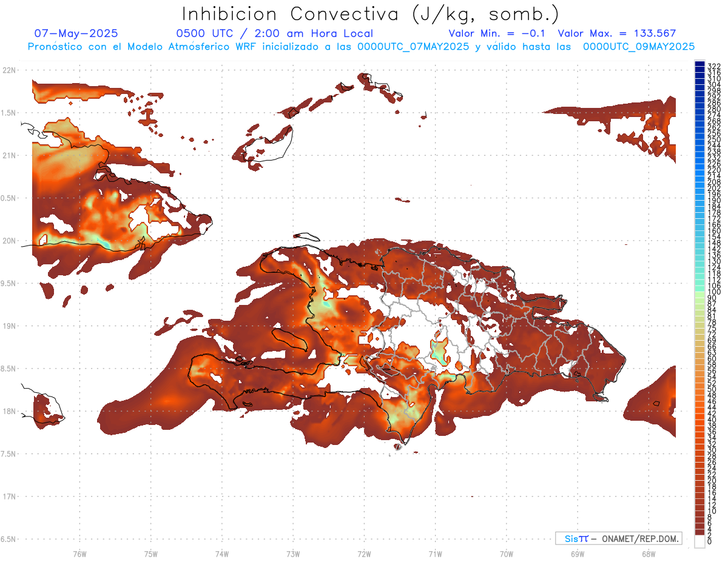Click the colorbar label '322'
The width and height of the screenshot is (728, 562).
pyautogui.click(x=714, y=66)
